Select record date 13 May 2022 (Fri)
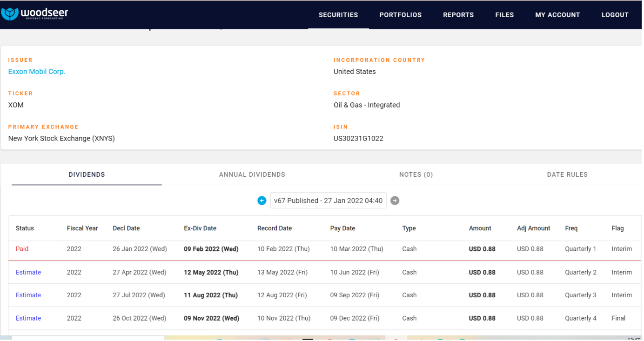 282,272
